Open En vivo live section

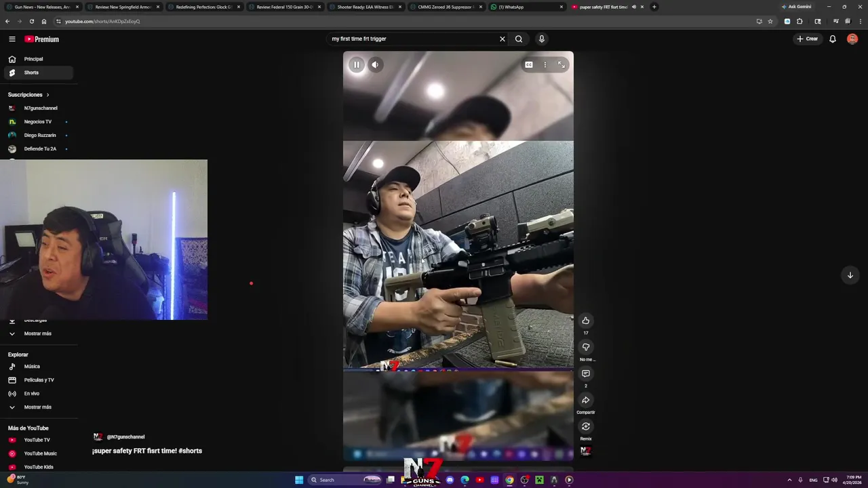tap(39, 394)
